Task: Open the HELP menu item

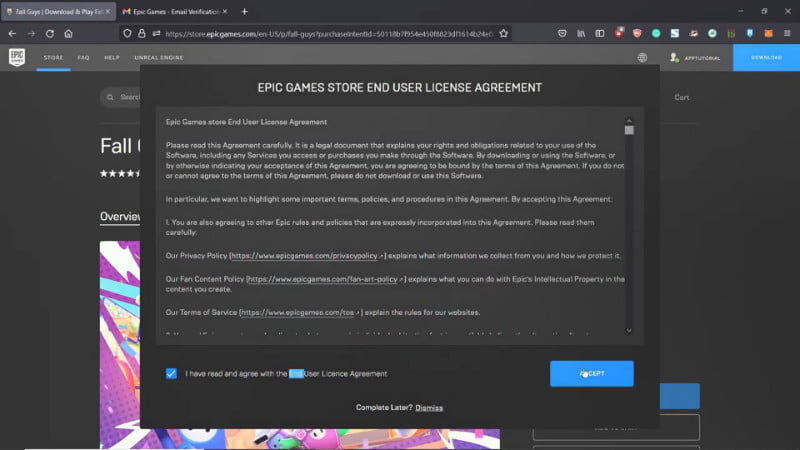Action: tap(112, 58)
